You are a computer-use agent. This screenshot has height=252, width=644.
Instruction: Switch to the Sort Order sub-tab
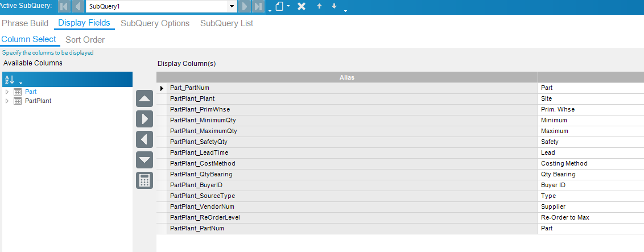tap(85, 40)
